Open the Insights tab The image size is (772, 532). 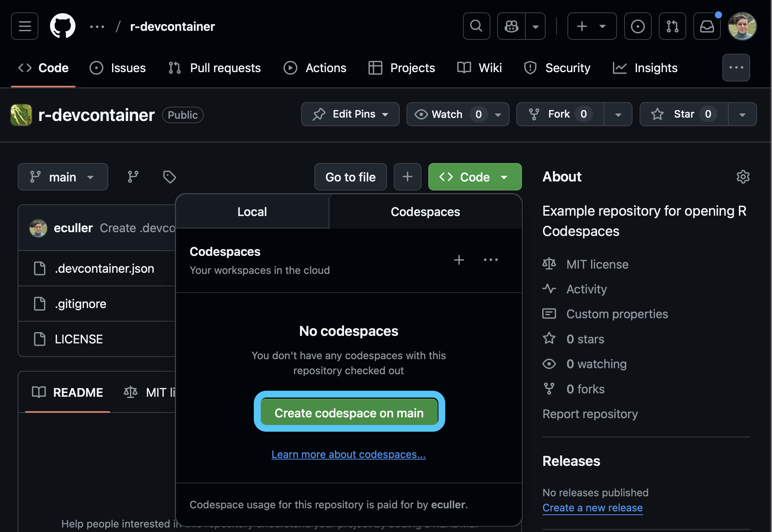point(645,68)
